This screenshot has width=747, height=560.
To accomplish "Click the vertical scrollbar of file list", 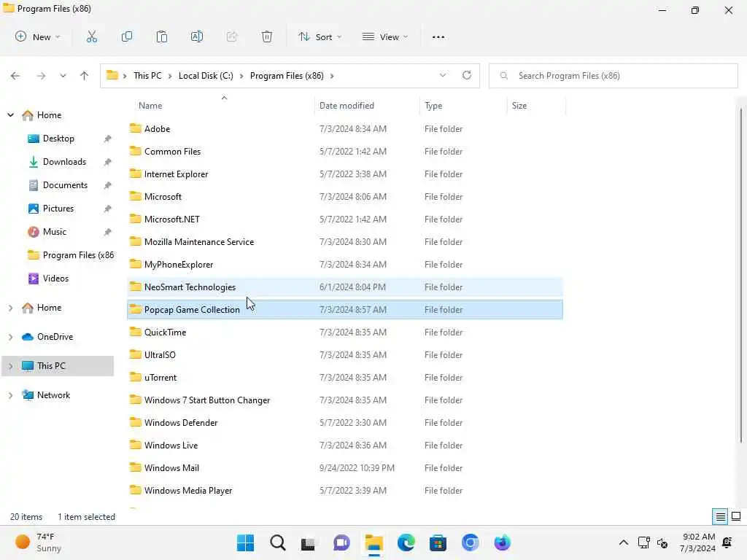I will click(x=741, y=276).
